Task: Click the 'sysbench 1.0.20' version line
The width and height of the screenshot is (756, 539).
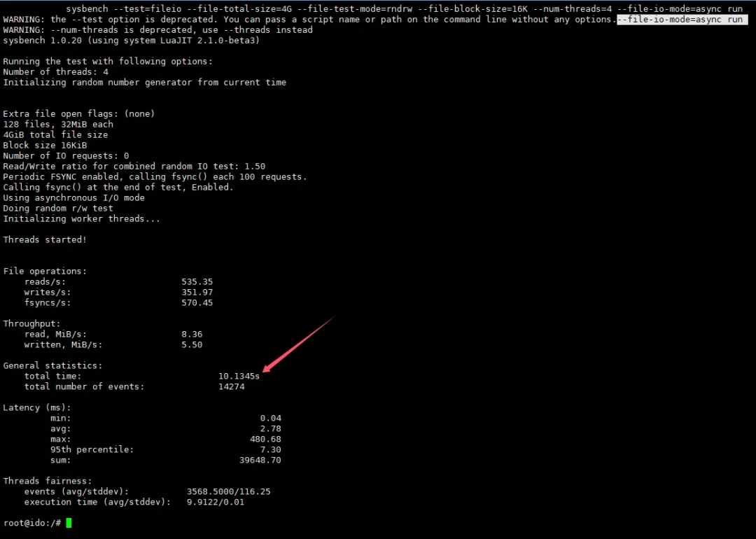Action: 131,41
